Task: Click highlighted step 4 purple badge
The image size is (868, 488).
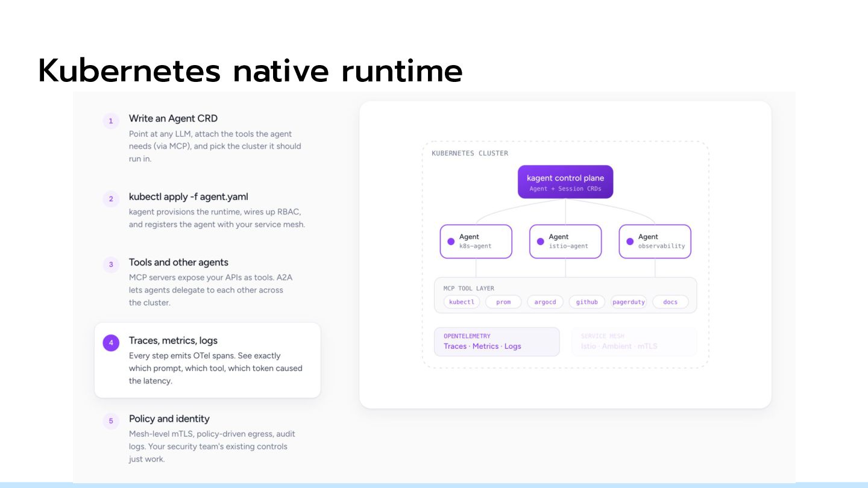Action: [x=111, y=343]
